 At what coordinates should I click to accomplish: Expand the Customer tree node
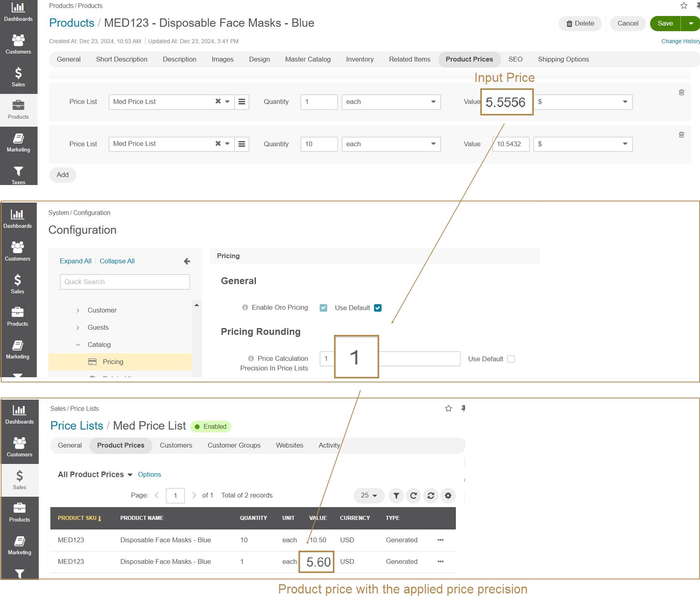(x=78, y=310)
